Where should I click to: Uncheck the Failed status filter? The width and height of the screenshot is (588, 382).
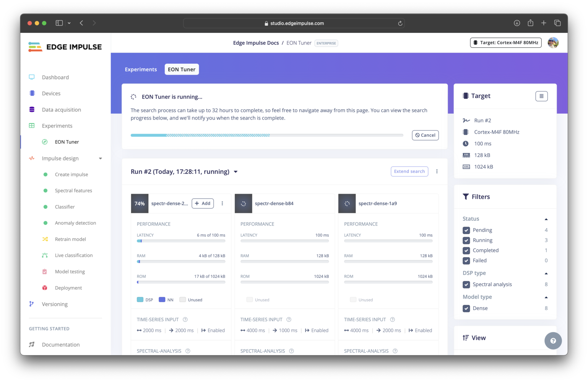466,261
